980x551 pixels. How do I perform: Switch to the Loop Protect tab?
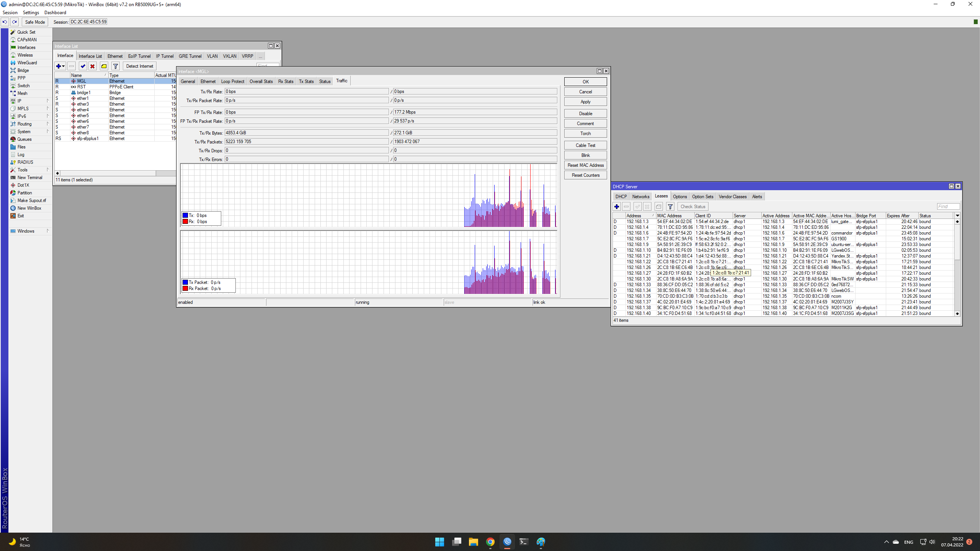point(232,82)
